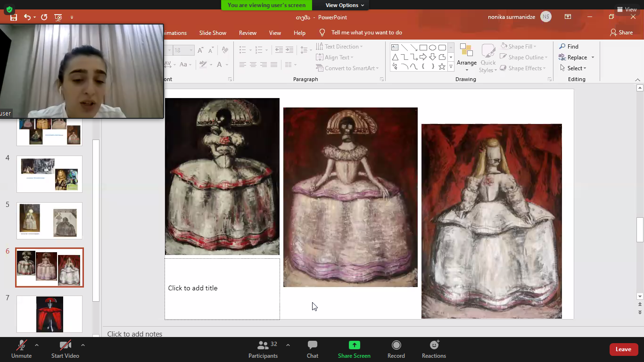Align text left in Paragraph group
Viewport: 644px width, 362px height.
click(243, 65)
